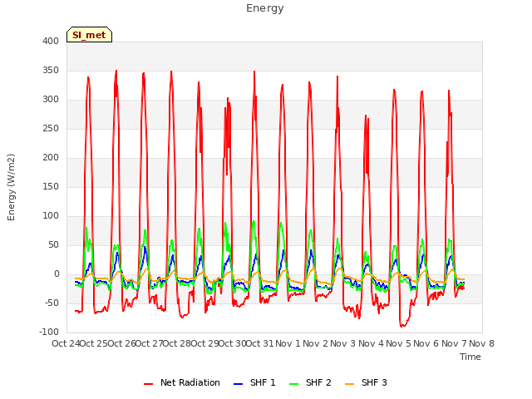Click the Nov 3 date tick label
Viewport: 532px width, 399px height.
tap(343, 343)
